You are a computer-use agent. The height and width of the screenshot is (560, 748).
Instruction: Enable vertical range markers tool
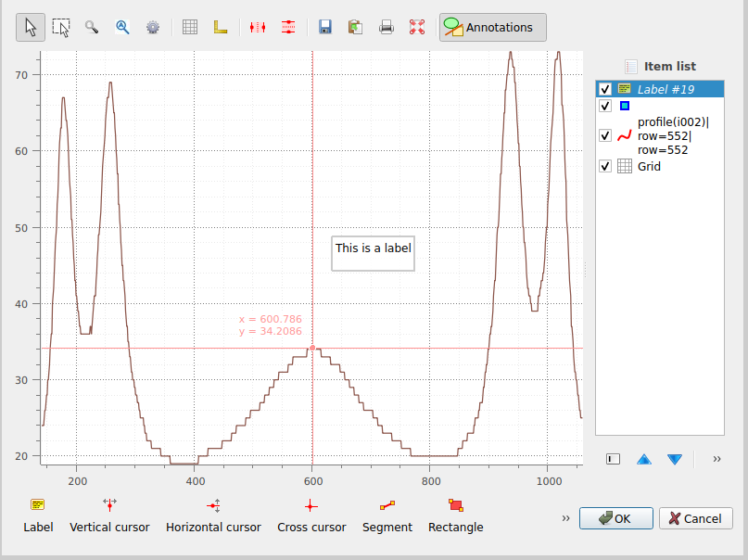point(258,27)
